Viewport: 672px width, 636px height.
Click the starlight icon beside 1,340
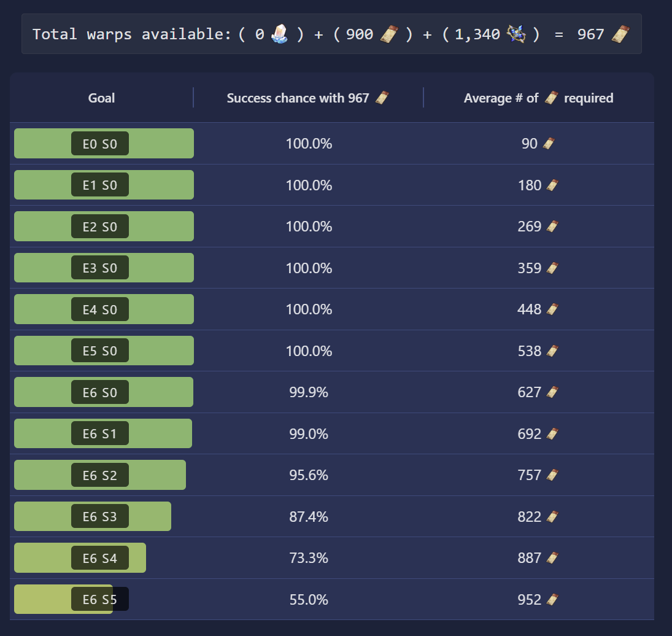pos(517,34)
